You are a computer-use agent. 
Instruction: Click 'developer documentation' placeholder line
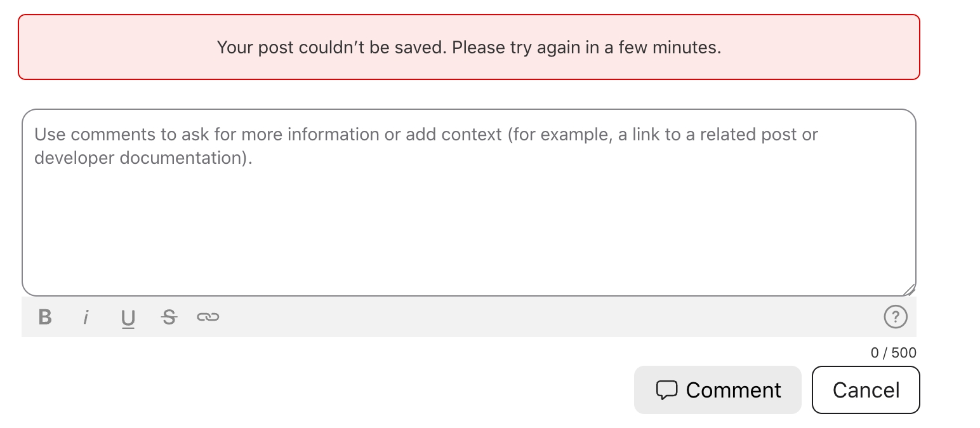[x=143, y=157]
